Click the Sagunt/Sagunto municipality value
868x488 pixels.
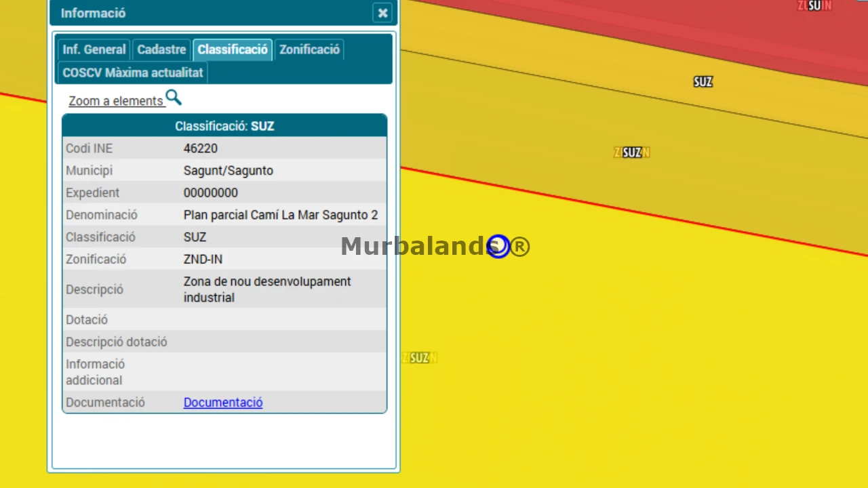pyautogui.click(x=229, y=170)
